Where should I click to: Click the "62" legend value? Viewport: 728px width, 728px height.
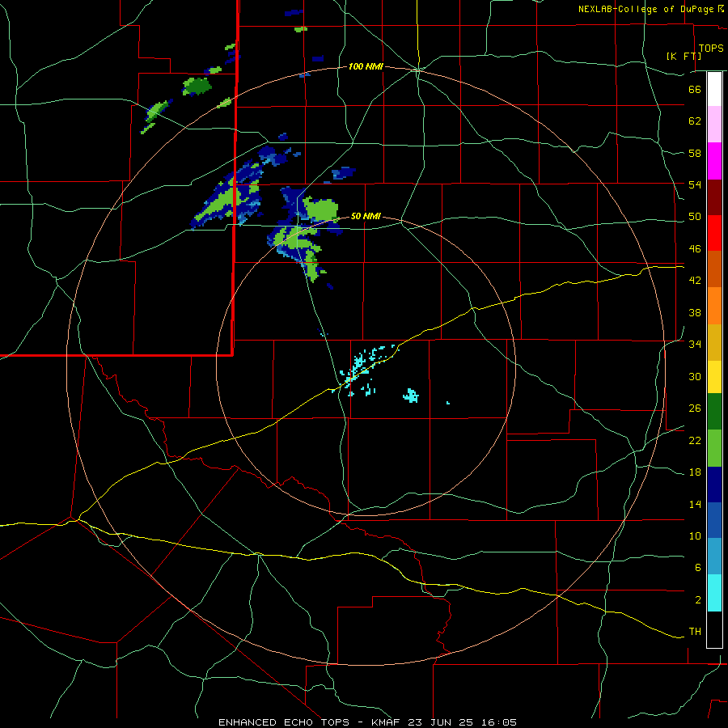(x=695, y=121)
